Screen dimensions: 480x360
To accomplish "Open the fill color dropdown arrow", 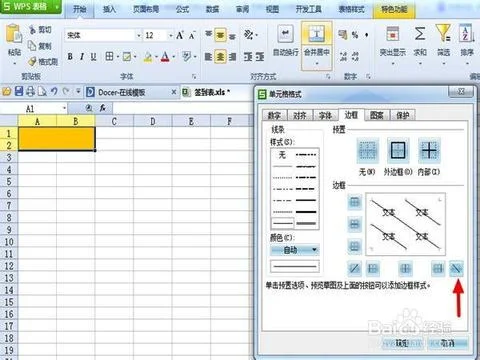I will (156, 57).
